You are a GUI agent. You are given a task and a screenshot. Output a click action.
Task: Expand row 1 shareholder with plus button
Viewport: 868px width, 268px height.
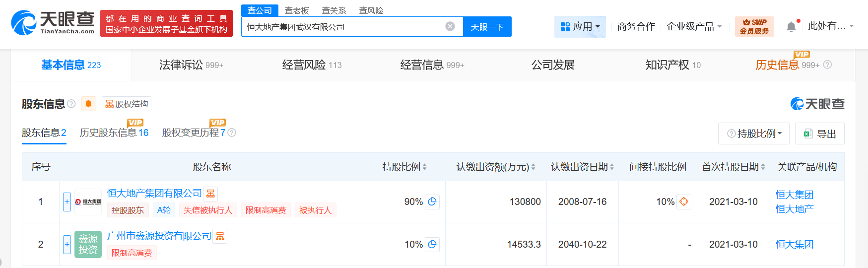pyautogui.click(x=67, y=202)
